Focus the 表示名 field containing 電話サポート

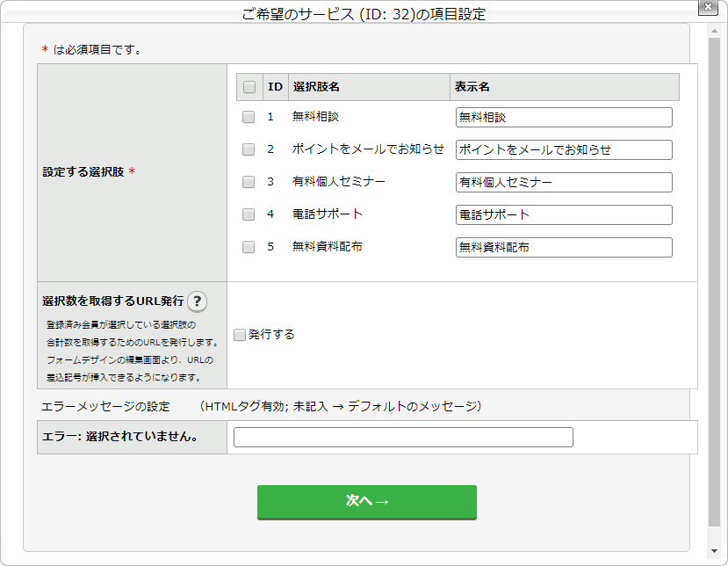coord(564,214)
